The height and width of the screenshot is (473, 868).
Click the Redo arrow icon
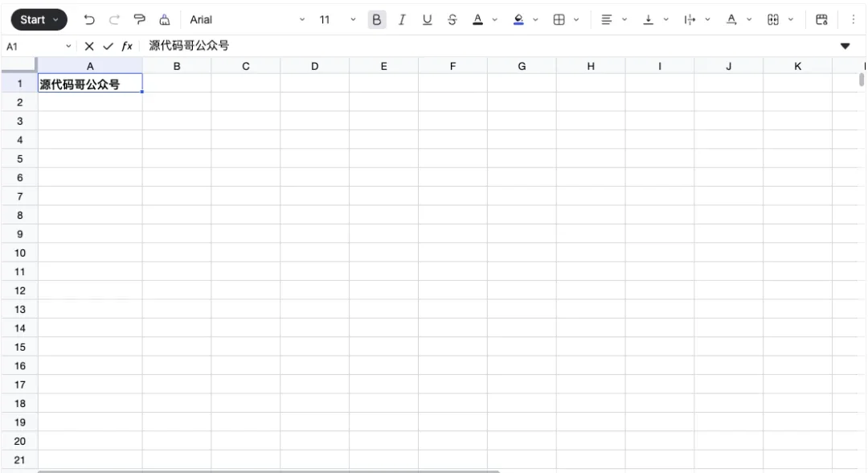pyautogui.click(x=114, y=19)
